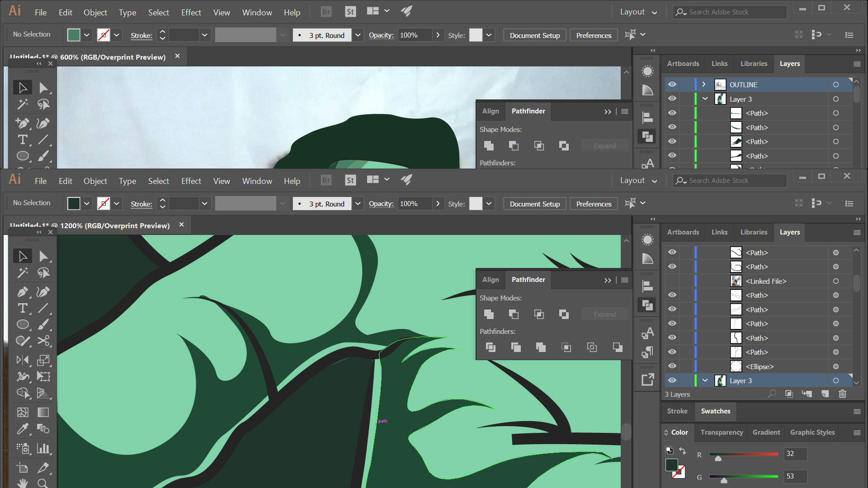Click the G value field showing 53
Viewport: 868px width, 488px height.
(795, 476)
